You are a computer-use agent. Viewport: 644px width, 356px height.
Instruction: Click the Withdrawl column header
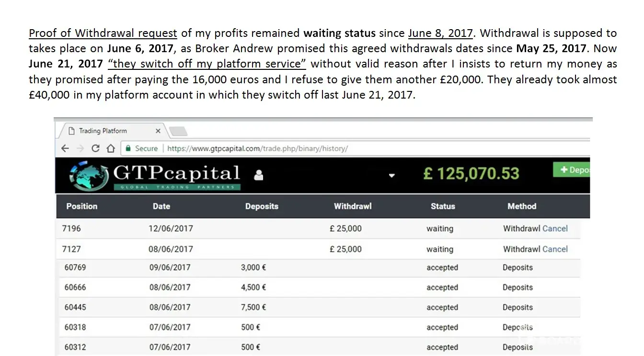[353, 206]
